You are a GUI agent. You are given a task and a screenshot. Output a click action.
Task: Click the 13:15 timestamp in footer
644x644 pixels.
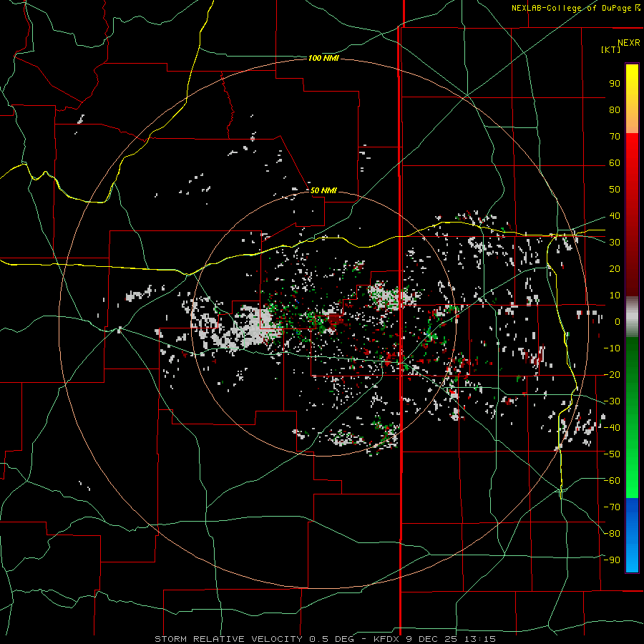[x=480, y=639]
